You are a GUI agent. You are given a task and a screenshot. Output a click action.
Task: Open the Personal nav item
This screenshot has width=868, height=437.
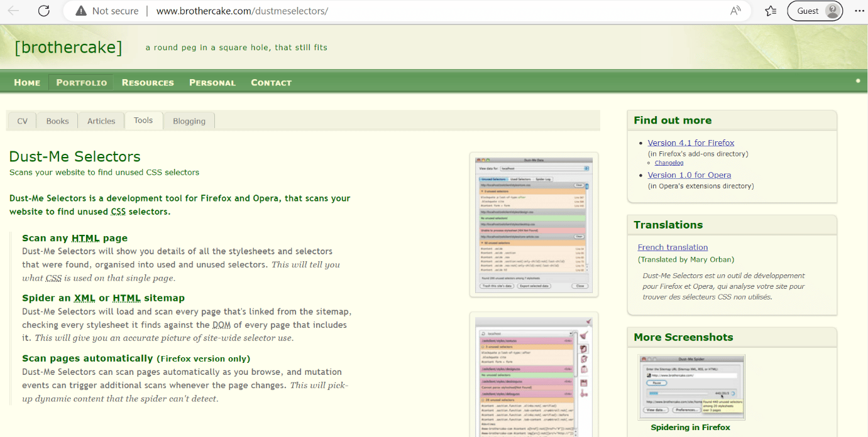click(212, 82)
